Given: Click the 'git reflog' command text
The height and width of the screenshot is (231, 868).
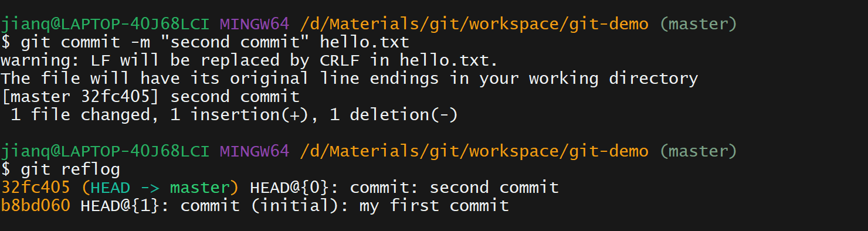Looking at the screenshot, I should tap(70, 170).
